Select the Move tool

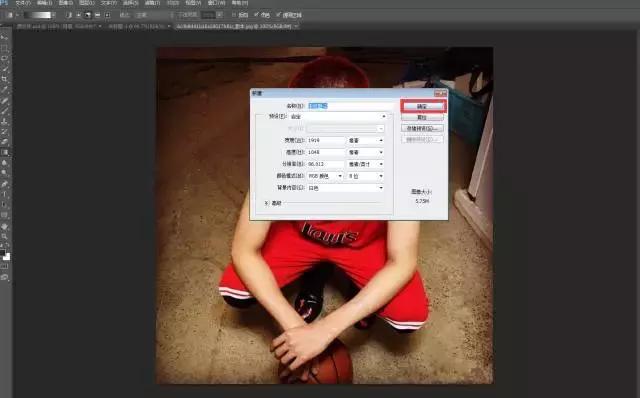5,37
